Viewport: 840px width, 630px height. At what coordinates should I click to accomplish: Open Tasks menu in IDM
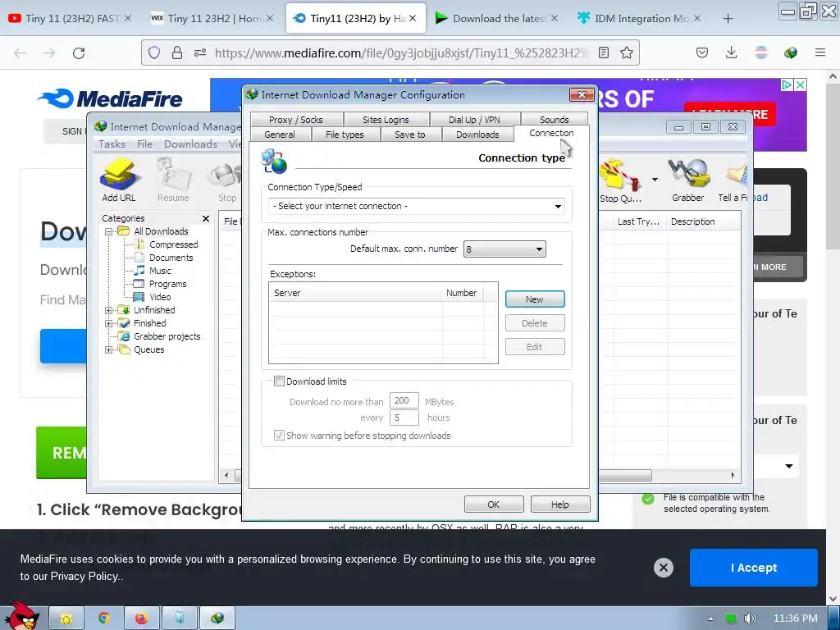(x=112, y=144)
